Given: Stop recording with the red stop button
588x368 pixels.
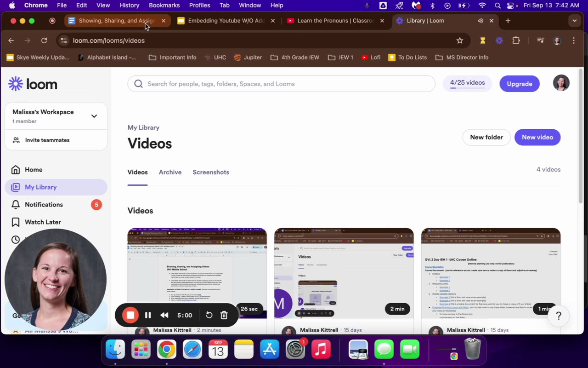Looking at the screenshot, I should tap(130, 315).
